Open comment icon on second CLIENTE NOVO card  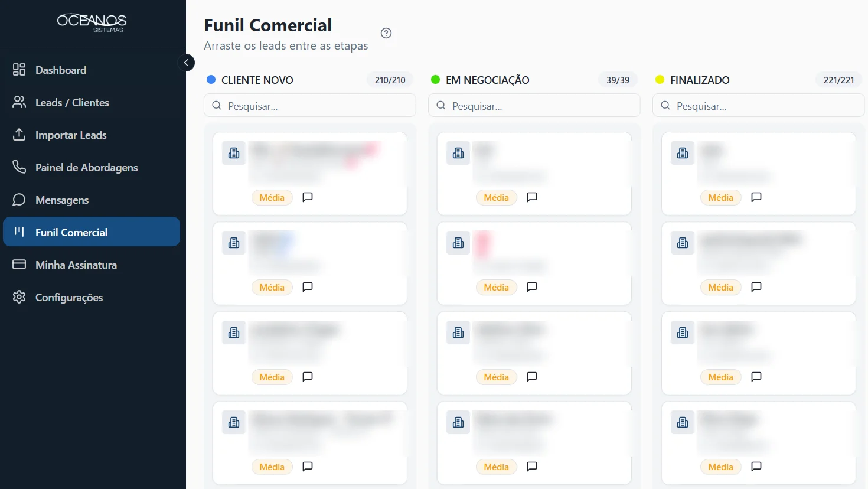[x=308, y=287]
